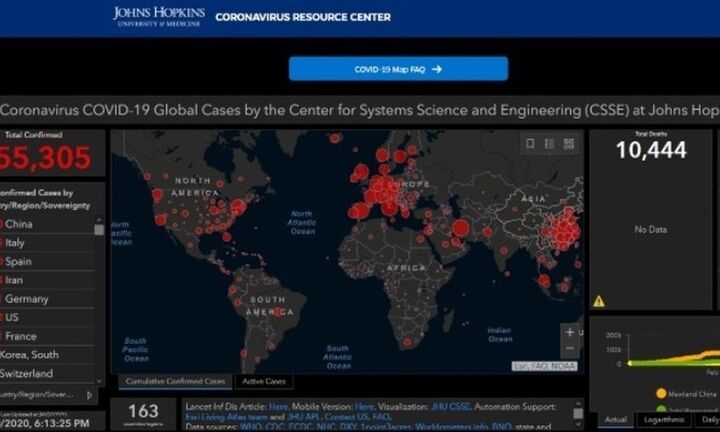Click the orange Mainland China legend dot
Viewport: 720px width, 432px height.
point(661,393)
